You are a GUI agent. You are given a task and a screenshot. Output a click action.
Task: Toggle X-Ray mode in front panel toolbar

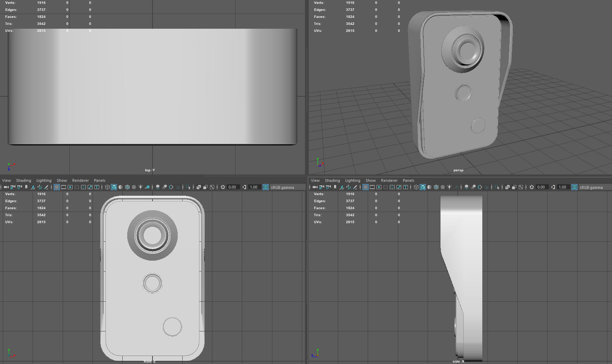(199, 187)
